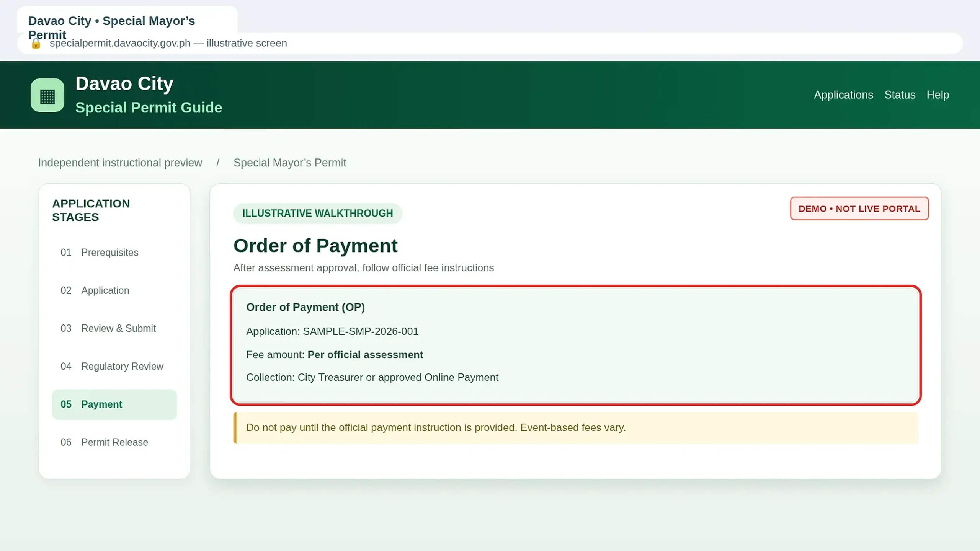The width and height of the screenshot is (980, 551).
Task: Click the specialpermit.davaocity.gov.ph address bar
Action: pos(490,43)
